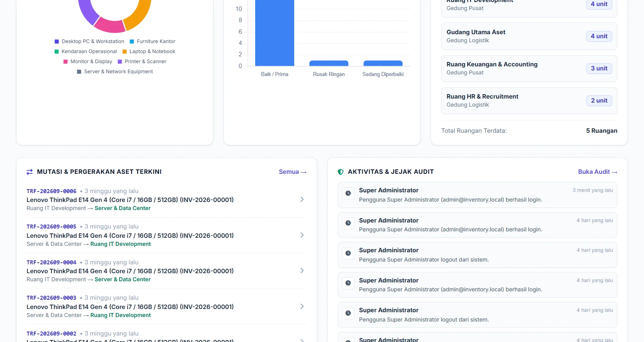Screen dimensions: 644x342
Task: Expand chevron for TRF-202609-0004 row
Action: point(302,271)
